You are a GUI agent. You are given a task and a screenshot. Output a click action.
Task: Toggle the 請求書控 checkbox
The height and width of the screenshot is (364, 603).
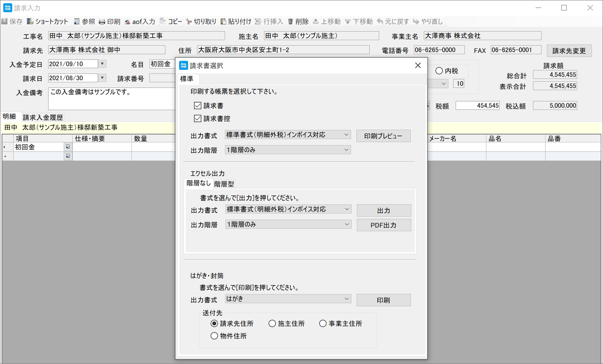[x=198, y=119]
